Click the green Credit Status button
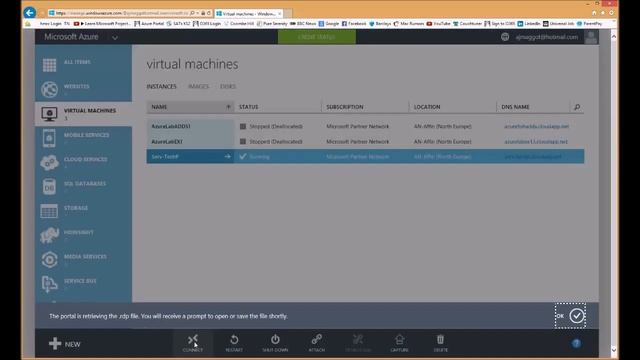 pos(317,37)
